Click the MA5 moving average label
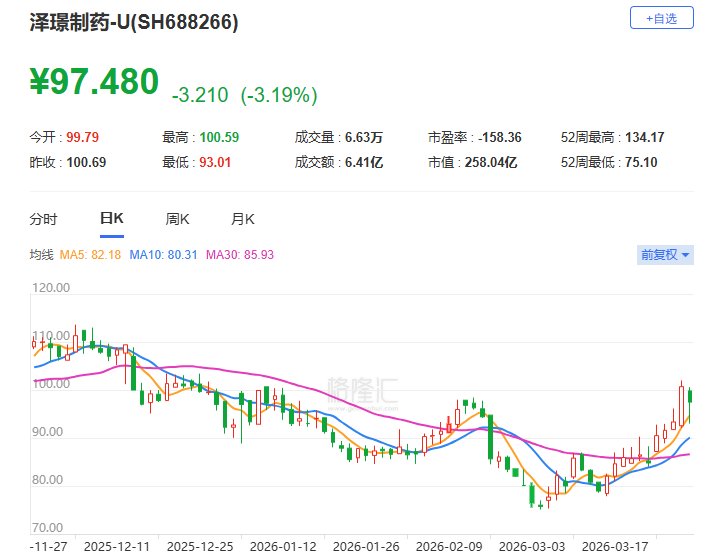The height and width of the screenshot is (558, 705). pos(91,255)
